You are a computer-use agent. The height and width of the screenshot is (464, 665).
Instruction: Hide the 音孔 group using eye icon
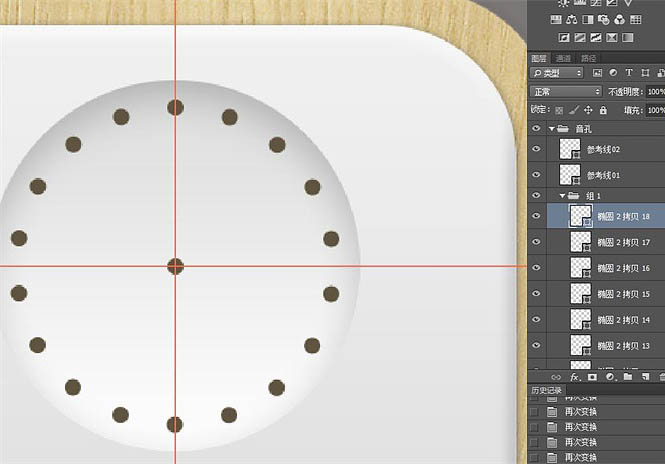click(x=537, y=129)
